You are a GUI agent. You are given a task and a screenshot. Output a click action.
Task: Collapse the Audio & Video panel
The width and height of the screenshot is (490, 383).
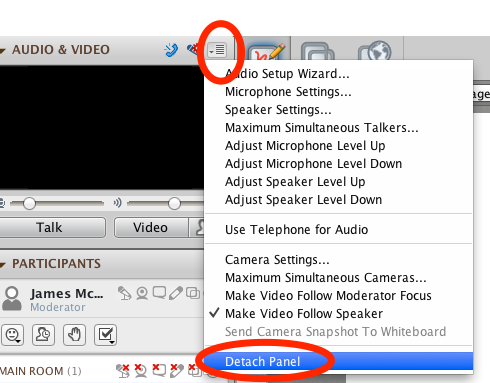[3, 51]
